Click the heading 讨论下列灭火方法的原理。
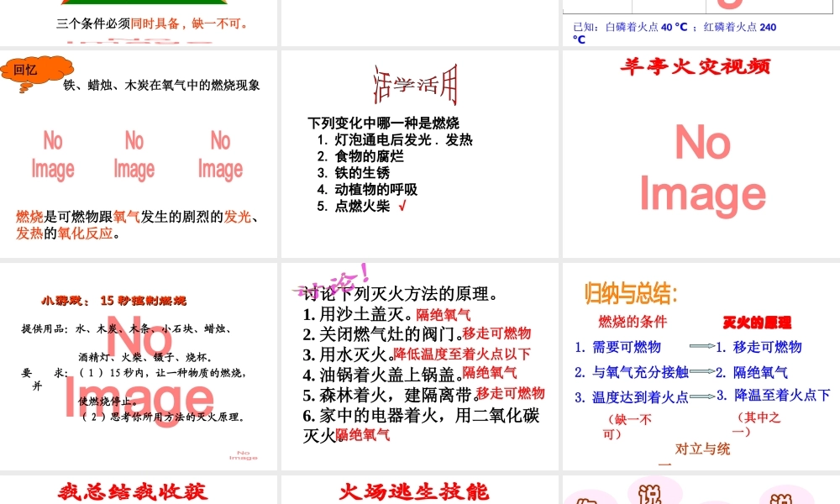840x504 pixels. point(401,294)
